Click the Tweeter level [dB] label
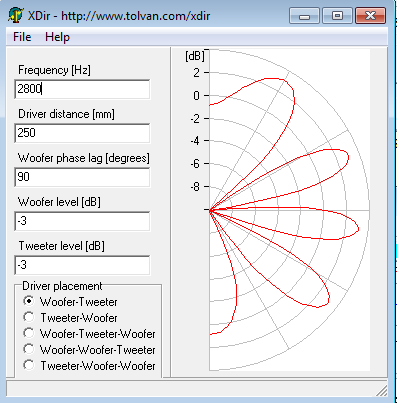Image resolution: width=397 pixels, height=403 pixels. tap(62, 246)
